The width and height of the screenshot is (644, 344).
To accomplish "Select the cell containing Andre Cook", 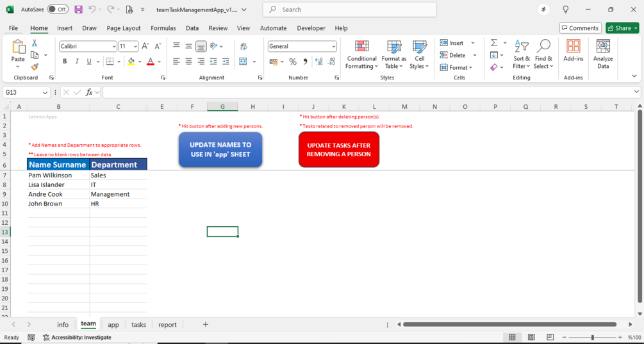I will pyautogui.click(x=58, y=194).
